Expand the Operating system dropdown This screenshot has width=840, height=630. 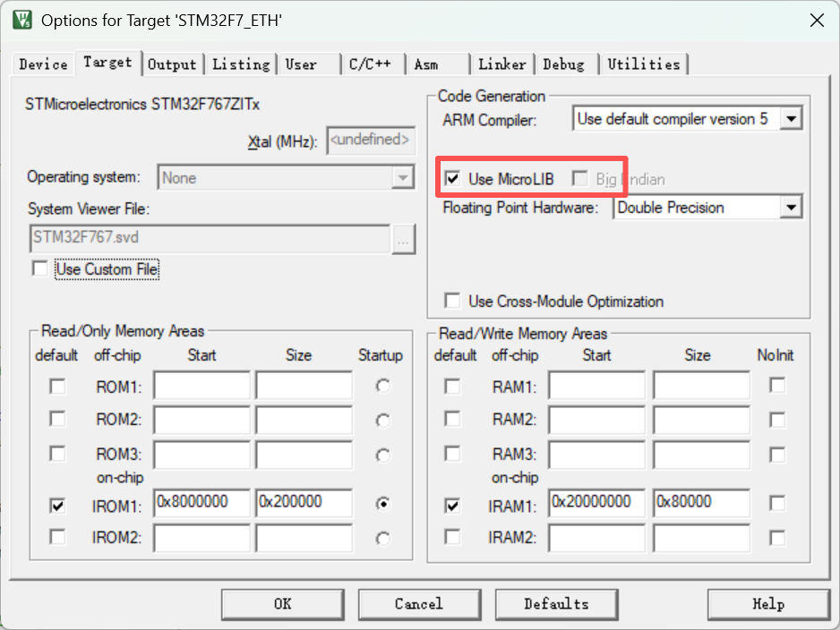point(402,178)
